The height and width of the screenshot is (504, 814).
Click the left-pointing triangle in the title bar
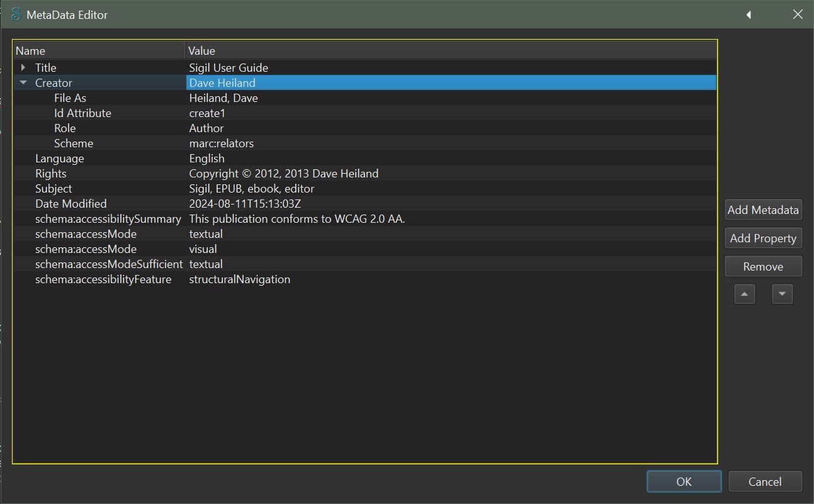[x=749, y=14]
